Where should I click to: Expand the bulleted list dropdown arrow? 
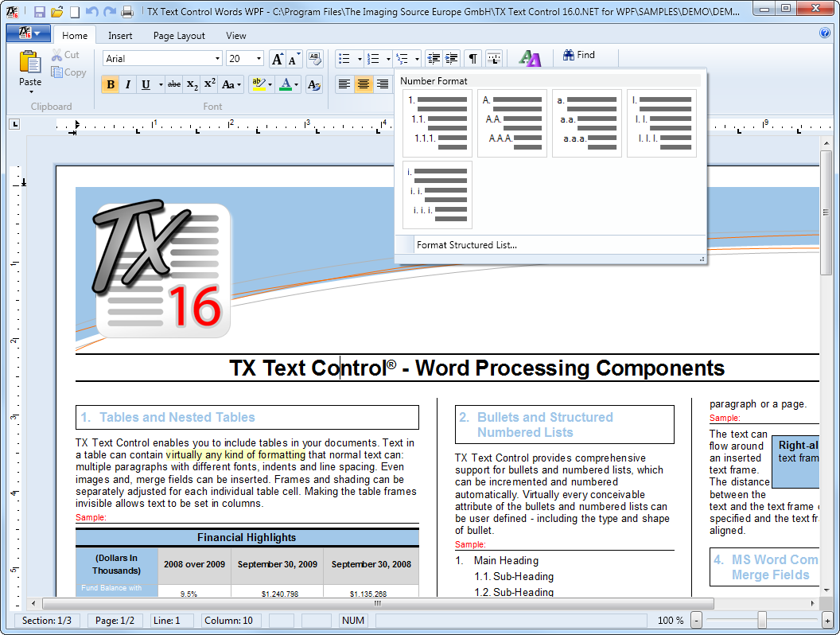(360, 58)
